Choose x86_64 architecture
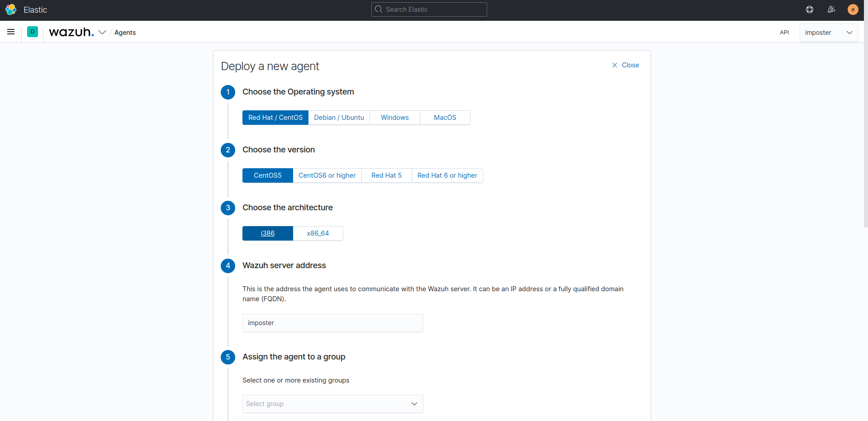This screenshot has width=868, height=421. 318,233
